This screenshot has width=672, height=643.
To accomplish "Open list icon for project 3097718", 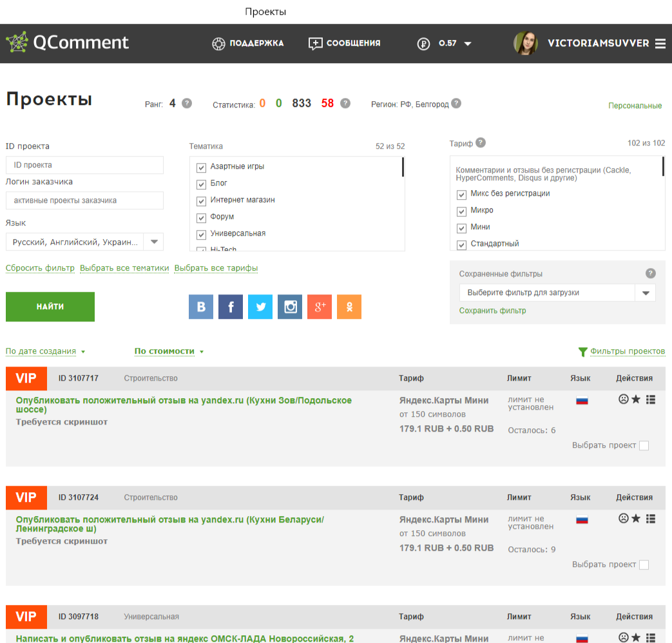I will point(651,638).
